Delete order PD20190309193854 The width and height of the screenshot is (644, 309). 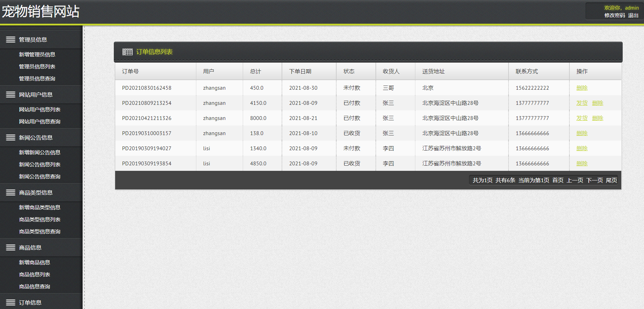click(582, 164)
